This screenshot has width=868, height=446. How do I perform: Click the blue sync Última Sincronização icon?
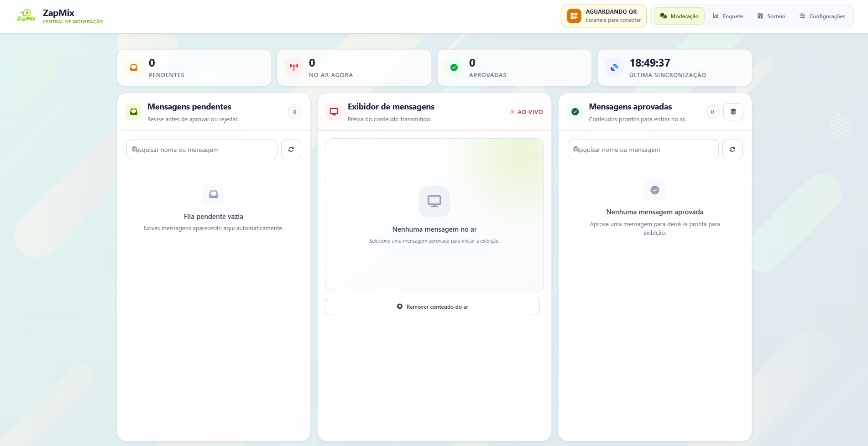pos(614,67)
